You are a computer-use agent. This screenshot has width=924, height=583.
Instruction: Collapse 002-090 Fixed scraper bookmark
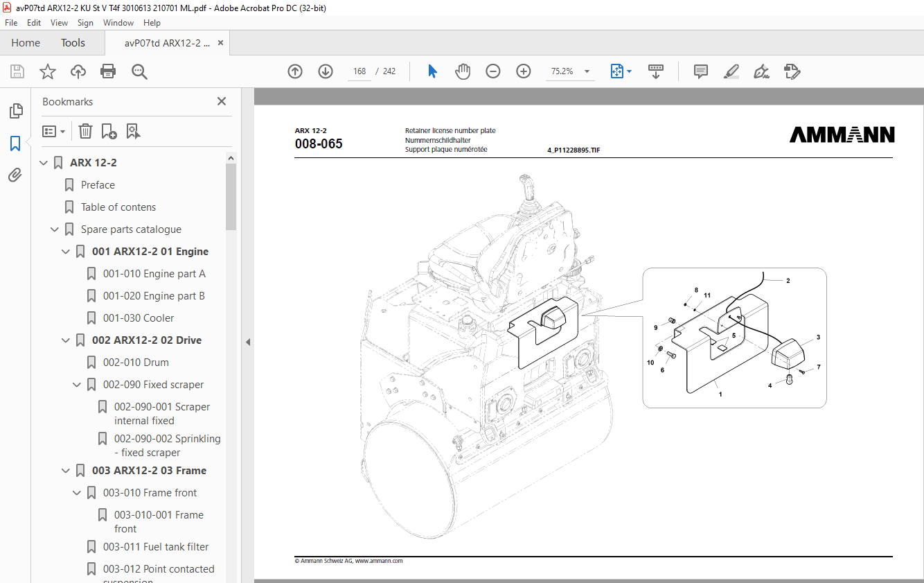(x=77, y=385)
